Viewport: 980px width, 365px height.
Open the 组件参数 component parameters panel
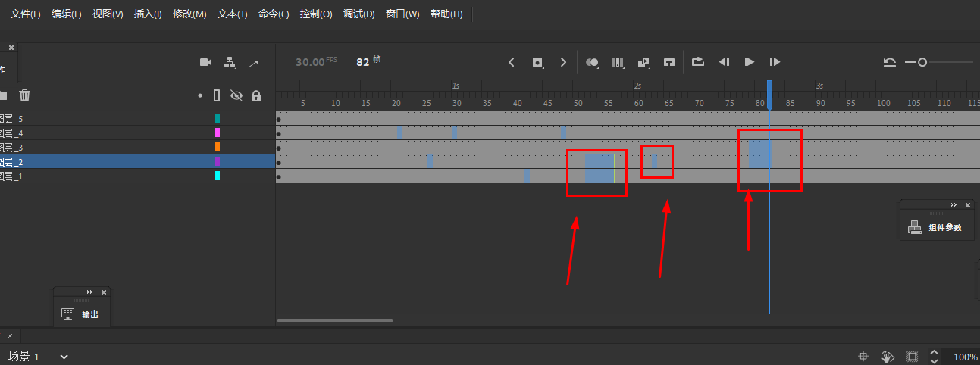tap(935, 226)
